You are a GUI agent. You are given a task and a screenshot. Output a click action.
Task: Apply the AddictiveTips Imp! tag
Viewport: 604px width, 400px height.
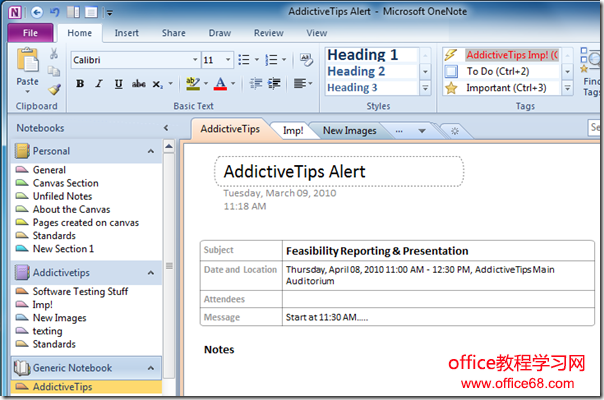[501, 55]
